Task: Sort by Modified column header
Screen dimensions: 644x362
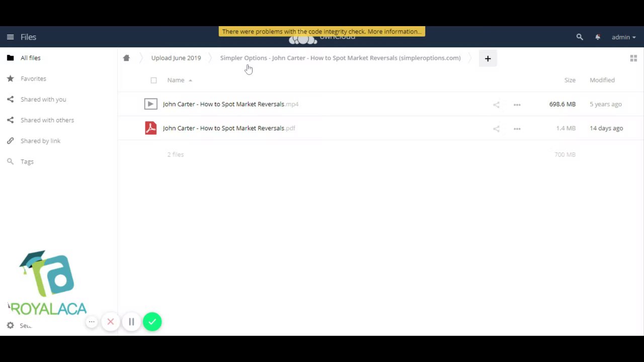Action: pyautogui.click(x=602, y=80)
